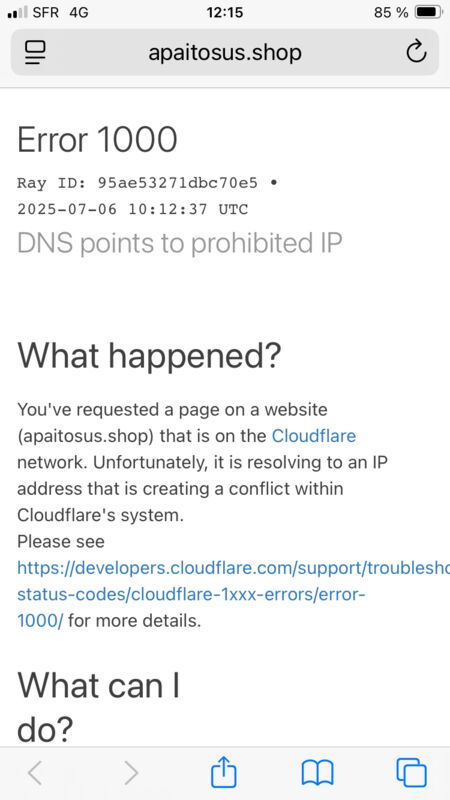Open the Share sheet icon

tap(224, 771)
